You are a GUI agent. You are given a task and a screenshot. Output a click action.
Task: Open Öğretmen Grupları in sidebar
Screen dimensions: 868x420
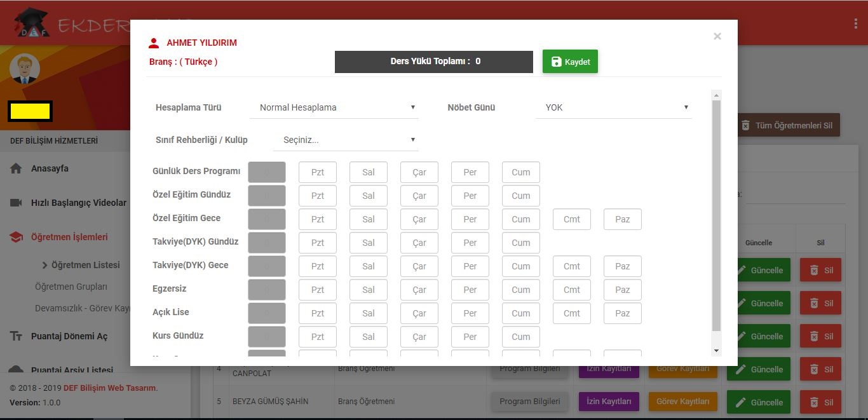71,287
